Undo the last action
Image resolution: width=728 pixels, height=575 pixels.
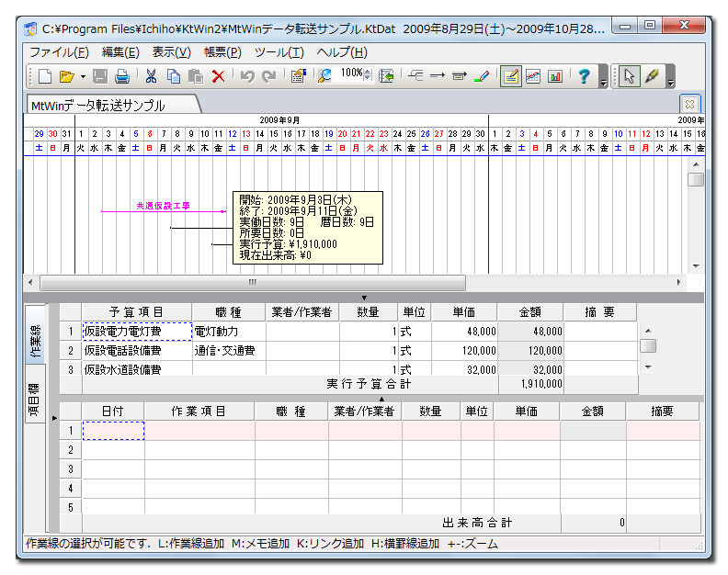[247, 75]
